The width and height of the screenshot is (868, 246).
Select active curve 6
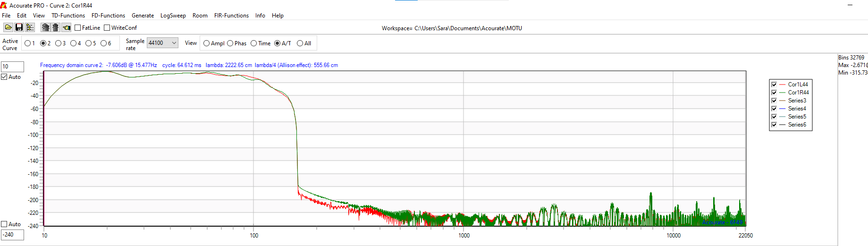pyautogui.click(x=103, y=43)
